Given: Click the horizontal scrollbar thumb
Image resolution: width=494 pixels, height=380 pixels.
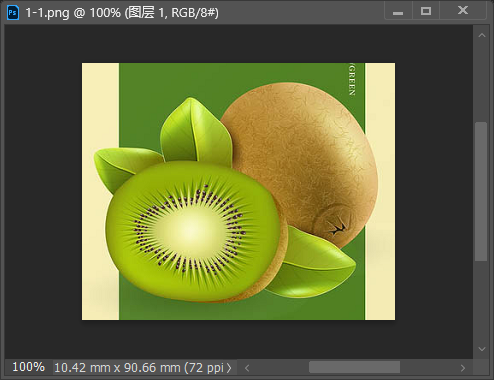Looking at the screenshot, I should (x=354, y=367).
